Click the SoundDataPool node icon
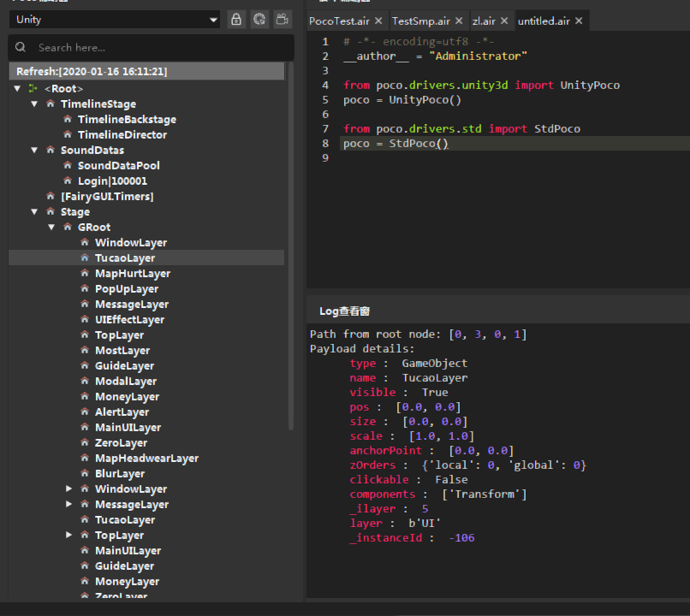 pyautogui.click(x=68, y=165)
